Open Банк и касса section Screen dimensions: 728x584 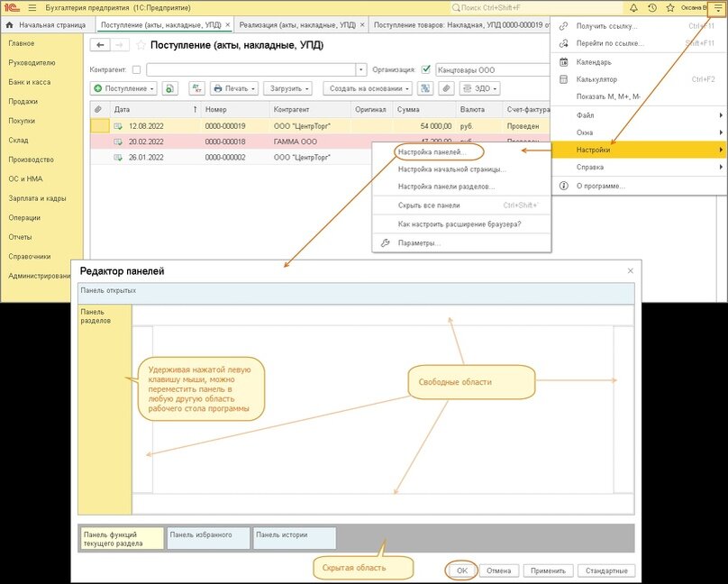(x=29, y=82)
